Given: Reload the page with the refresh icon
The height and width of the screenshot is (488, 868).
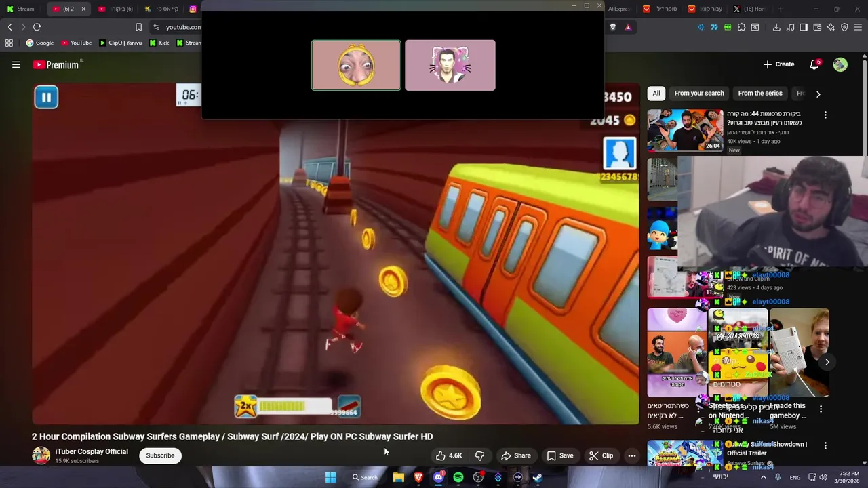Looking at the screenshot, I should (37, 27).
